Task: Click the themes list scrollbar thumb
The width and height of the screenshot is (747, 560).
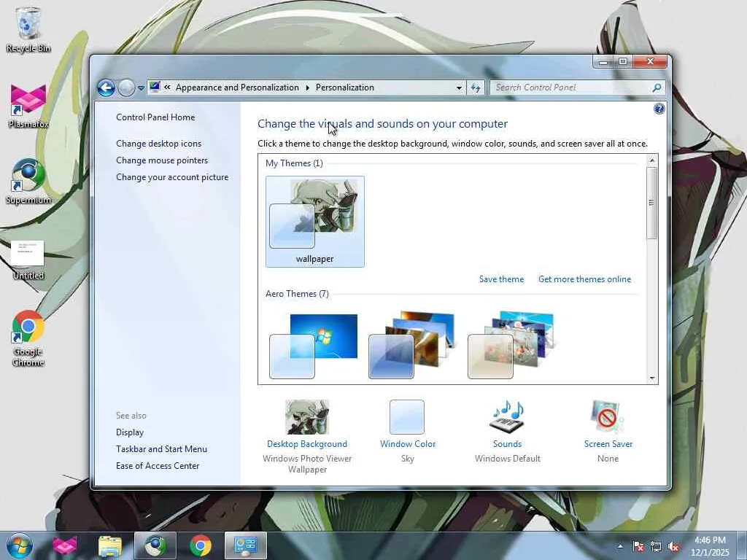Action: pyautogui.click(x=651, y=203)
